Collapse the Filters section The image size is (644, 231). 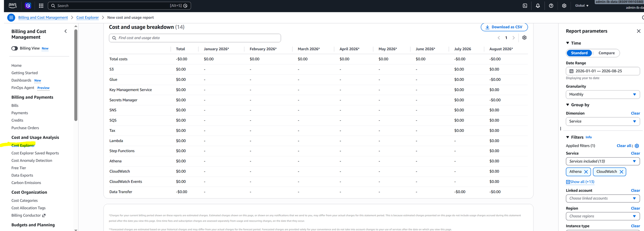tap(568, 137)
